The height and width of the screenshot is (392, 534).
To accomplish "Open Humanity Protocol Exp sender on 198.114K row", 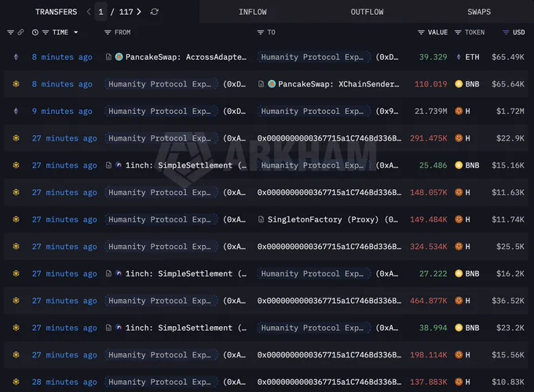I will [161, 354].
